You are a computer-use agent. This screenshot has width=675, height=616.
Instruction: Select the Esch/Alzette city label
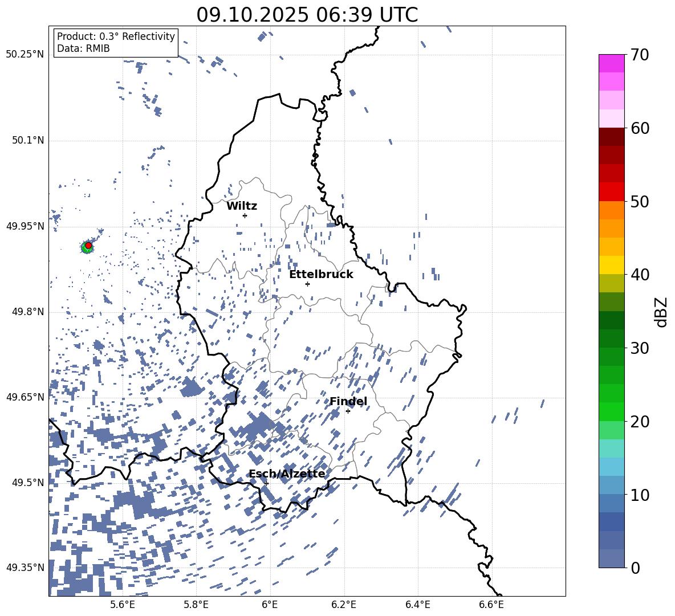(x=287, y=474)
